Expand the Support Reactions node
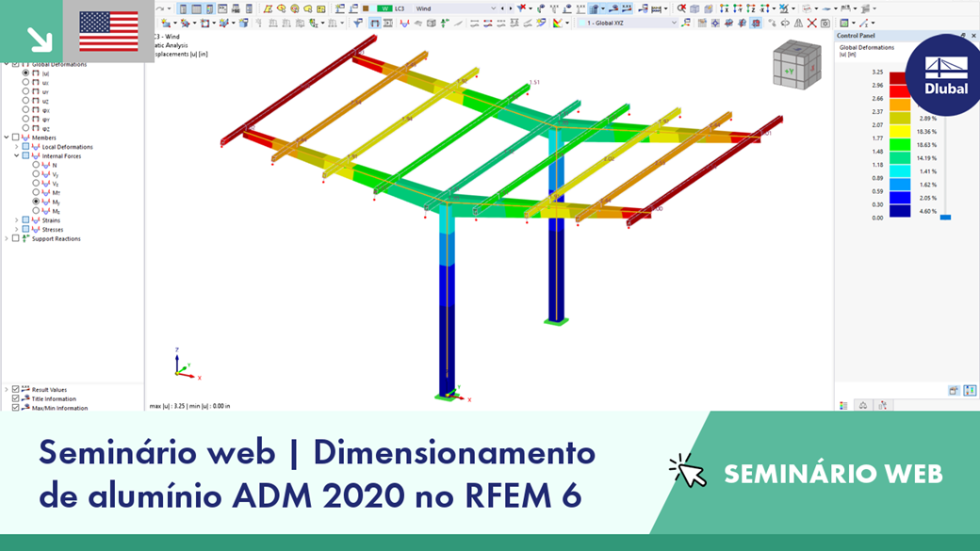 pos(7,238)
